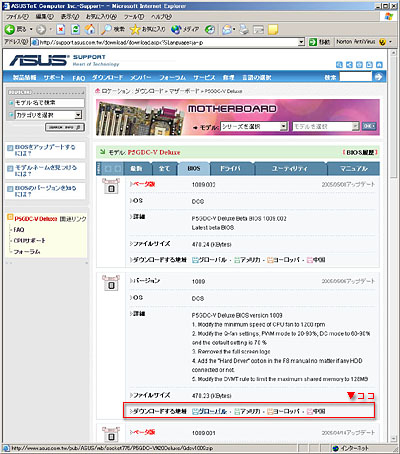Open the History toolbar icon
The height and width of the screenshot is (454, 400).
209,30
